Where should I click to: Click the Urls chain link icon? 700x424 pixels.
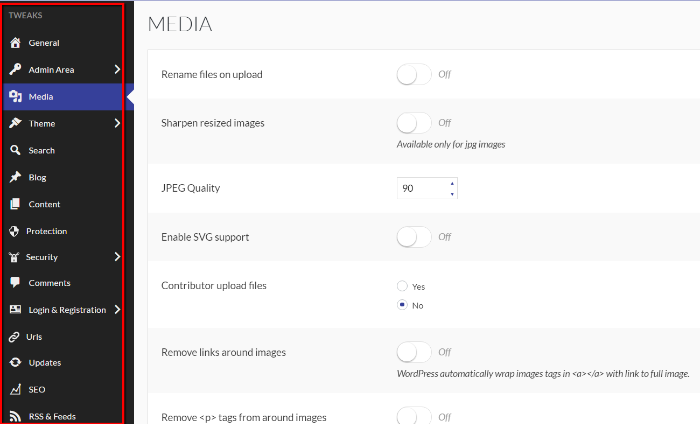[14, 337]
